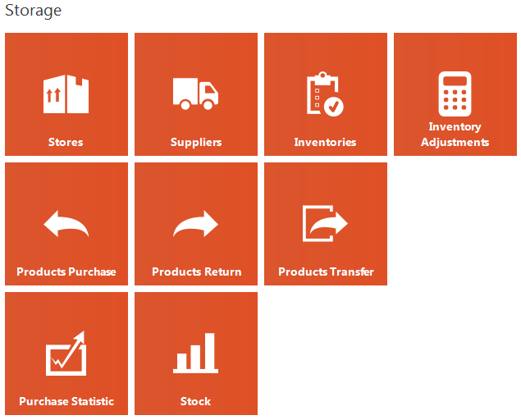Image resolution: width=521 pixels, height=420 pixels.
Task: Go to the Inventories label
Action: tap(325, 142)
